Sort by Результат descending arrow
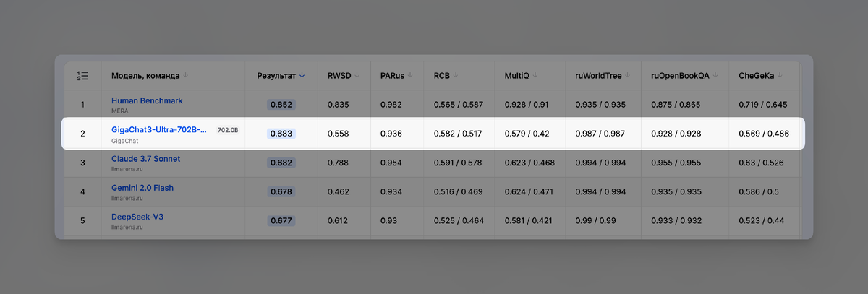This screenshot has height=294, width=868. coord(302,75)
